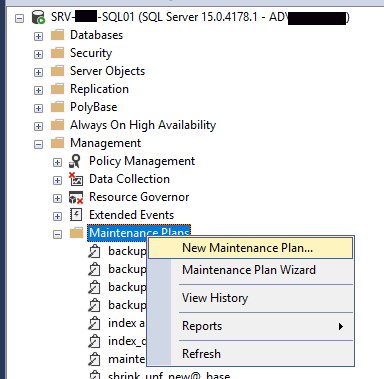Click the Server Objects folder icon
The width and height of the screenshot is (384, 379).
coord(57,71)
